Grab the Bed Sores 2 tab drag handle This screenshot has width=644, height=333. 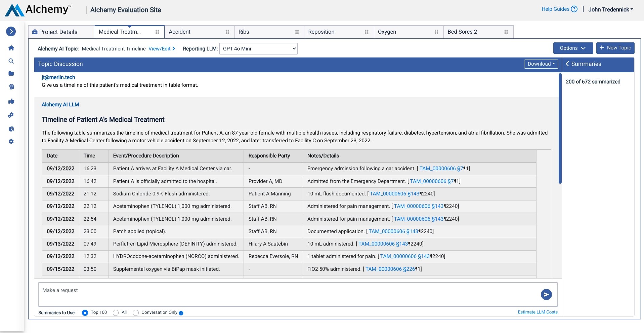click(x=506, y=32)
